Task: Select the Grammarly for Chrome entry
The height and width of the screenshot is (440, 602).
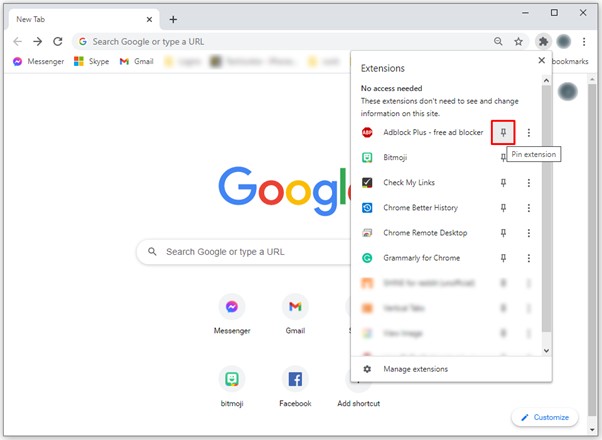Action: pos(422,258)
